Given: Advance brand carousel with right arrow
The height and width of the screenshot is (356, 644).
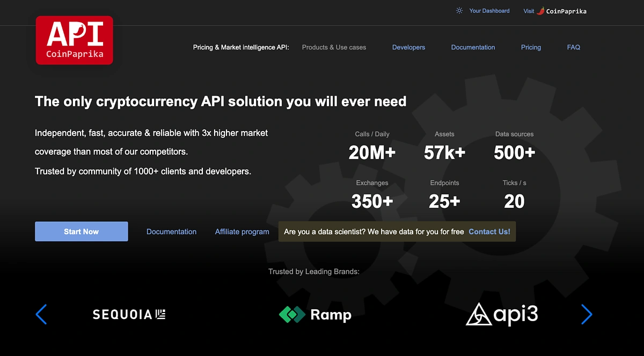Looking at the screenshot, I should [x=587, y=314].
